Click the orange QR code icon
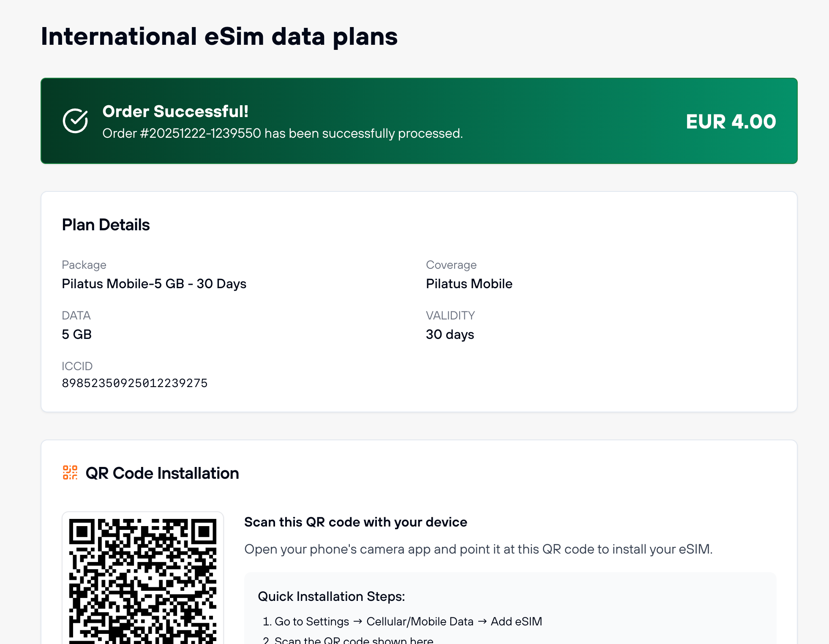829x644 pixels. pyautogui.click(x=70, y=472)
